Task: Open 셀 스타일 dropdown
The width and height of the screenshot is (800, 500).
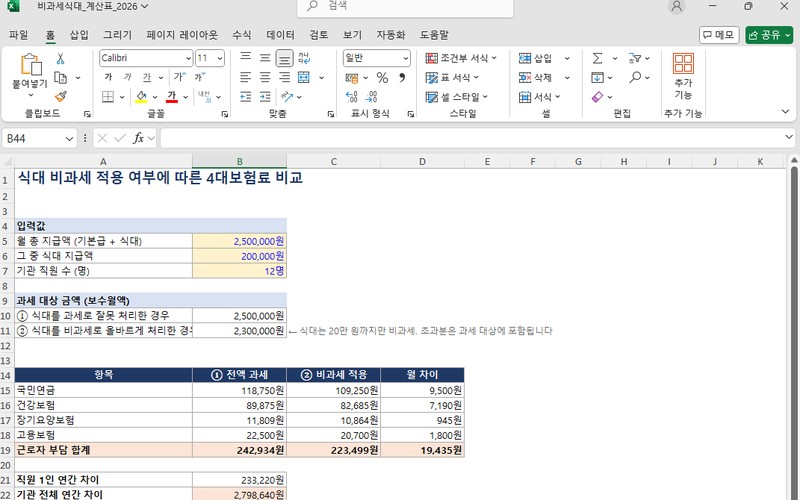Action: (457, 97)
